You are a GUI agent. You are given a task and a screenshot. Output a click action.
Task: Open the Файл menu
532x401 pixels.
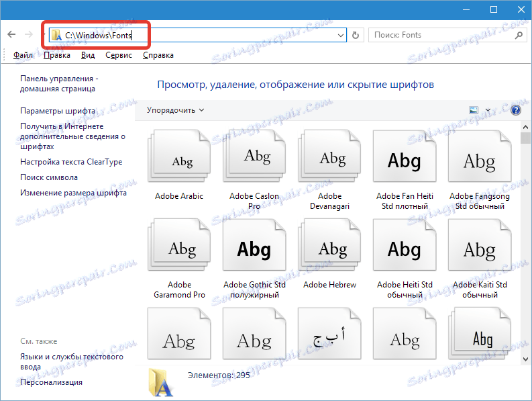(23, 55)
